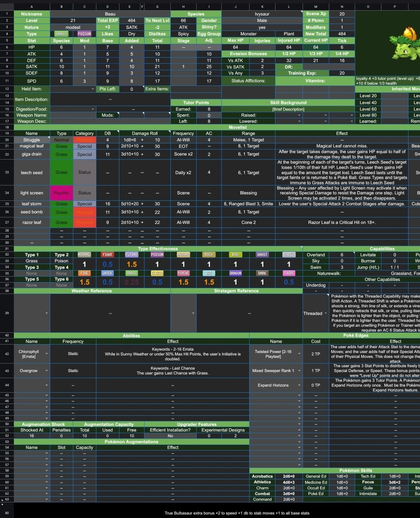Click the STEEL type badge

pos(289,255)
